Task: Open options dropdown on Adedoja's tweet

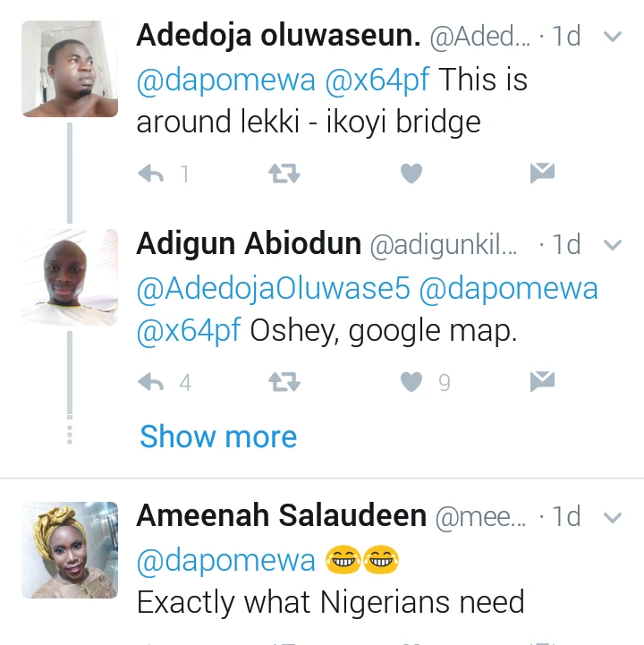Action: point(613,37)
